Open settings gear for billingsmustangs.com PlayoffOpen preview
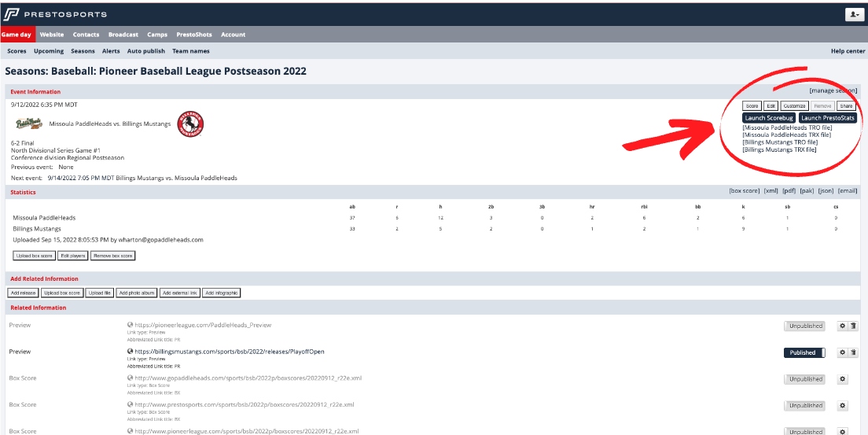The height and width of the screenshot is (435, 868). click(843, 352)
